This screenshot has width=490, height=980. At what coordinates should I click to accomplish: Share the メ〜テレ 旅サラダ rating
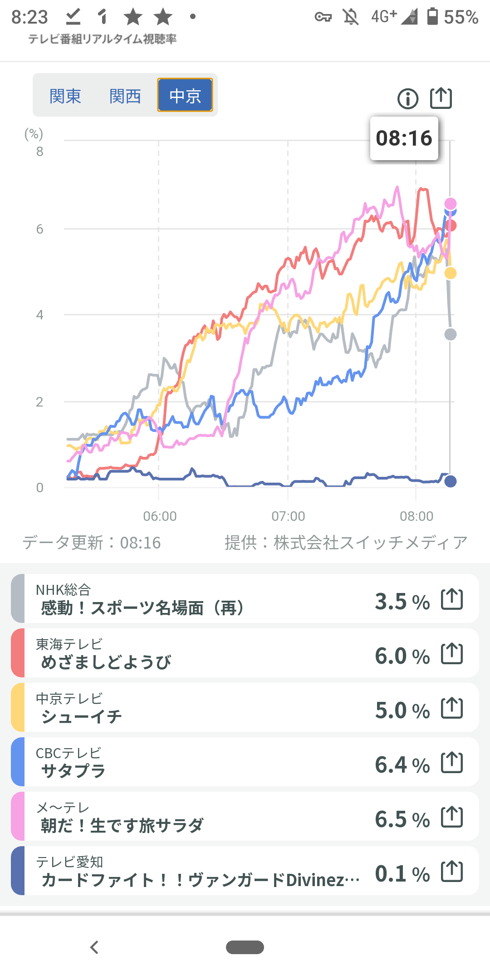[452, 817]
